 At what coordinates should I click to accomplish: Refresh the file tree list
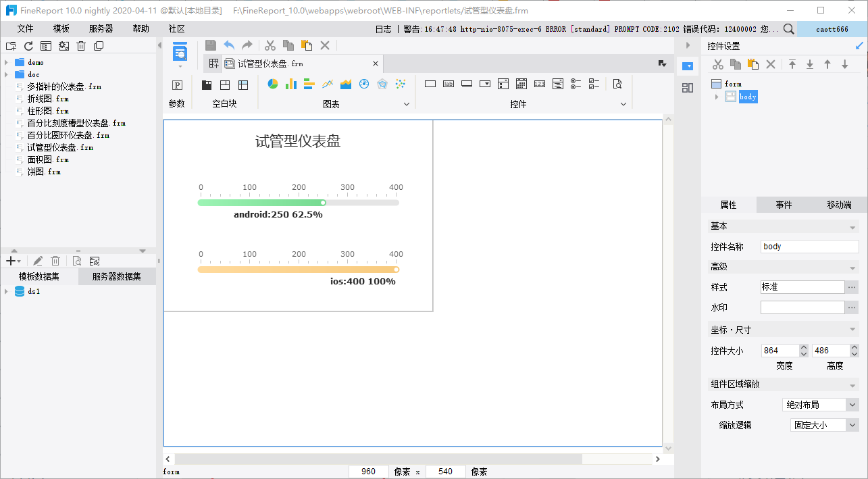coord(28,46)
